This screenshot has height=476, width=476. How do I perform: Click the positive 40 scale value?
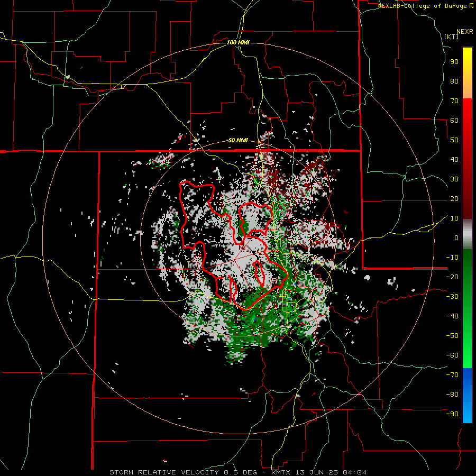click(x=454, y=159)
